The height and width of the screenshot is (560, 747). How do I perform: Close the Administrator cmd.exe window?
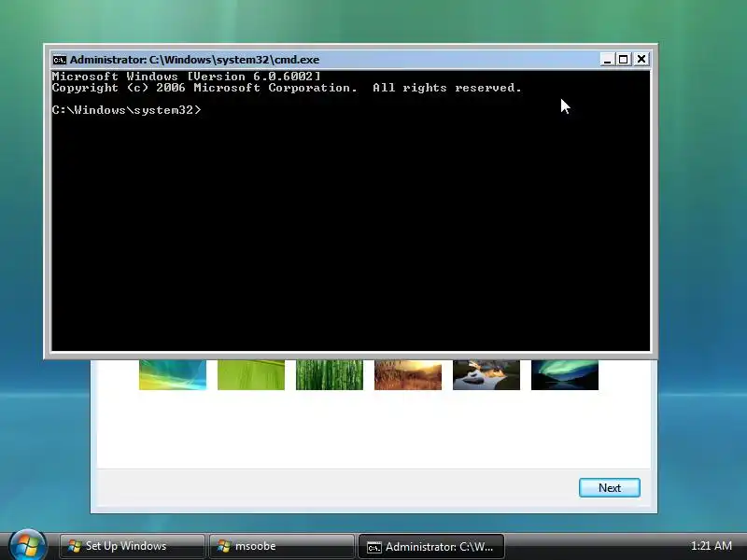point(641,60)
